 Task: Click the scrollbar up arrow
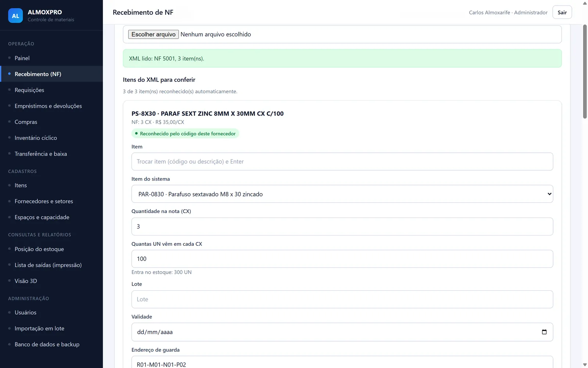pos(585,3)
